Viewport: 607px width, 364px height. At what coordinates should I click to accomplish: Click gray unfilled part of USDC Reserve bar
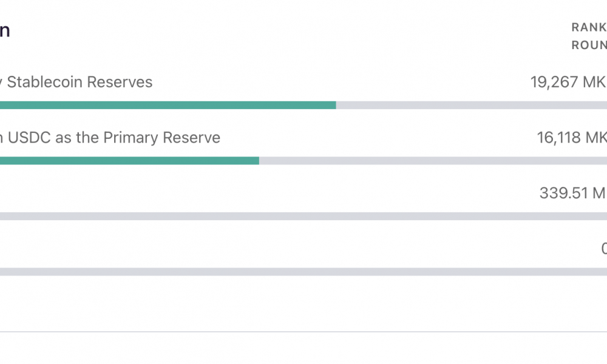pos(433,161)
